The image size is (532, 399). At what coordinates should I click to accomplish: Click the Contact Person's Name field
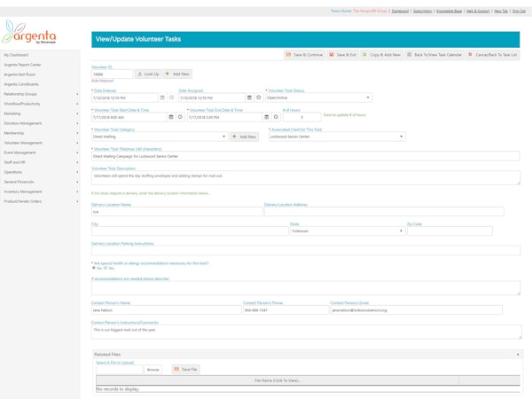click(167, 310)
